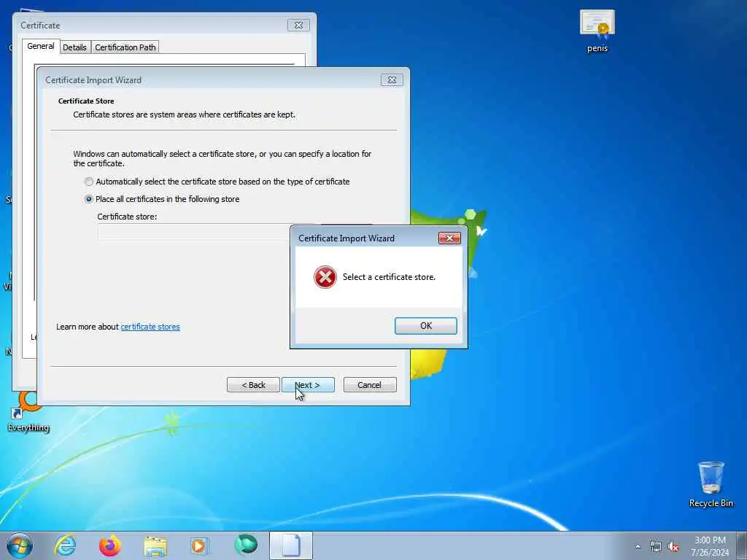Click the network tray icon

point(656,547)
